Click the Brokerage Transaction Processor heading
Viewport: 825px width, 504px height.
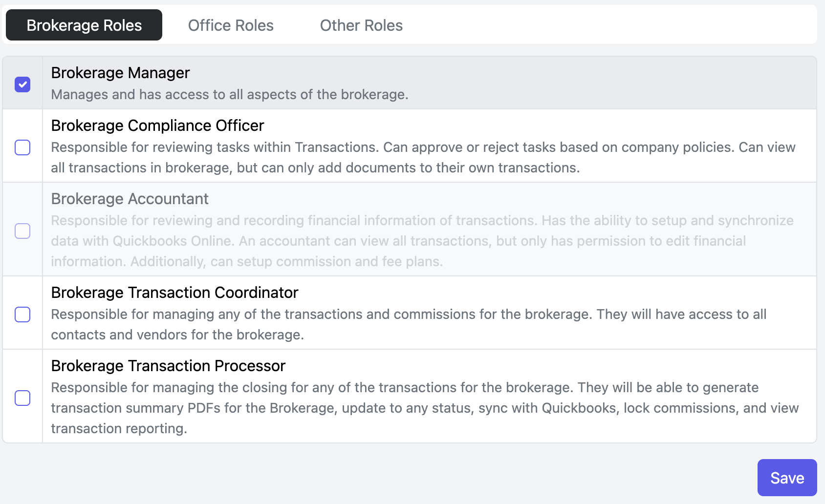click(x=168, y=366)
